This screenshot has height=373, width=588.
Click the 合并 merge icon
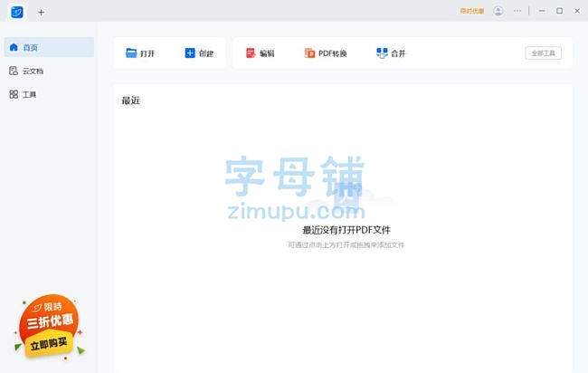[x=382, y=53]
